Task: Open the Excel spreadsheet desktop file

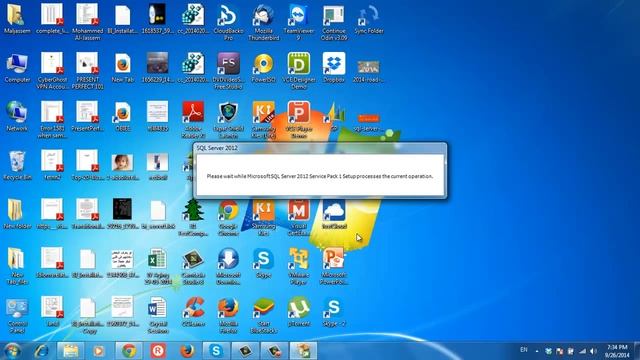Action: 158,266
